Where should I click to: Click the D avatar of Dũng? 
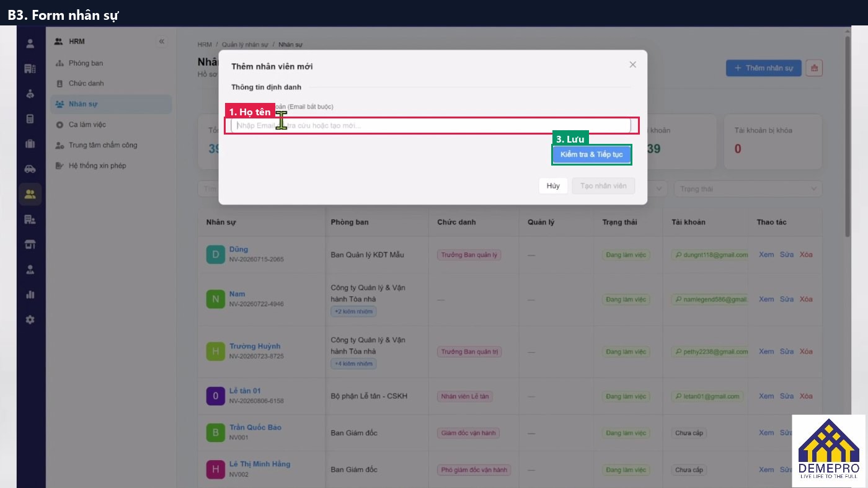215,254
